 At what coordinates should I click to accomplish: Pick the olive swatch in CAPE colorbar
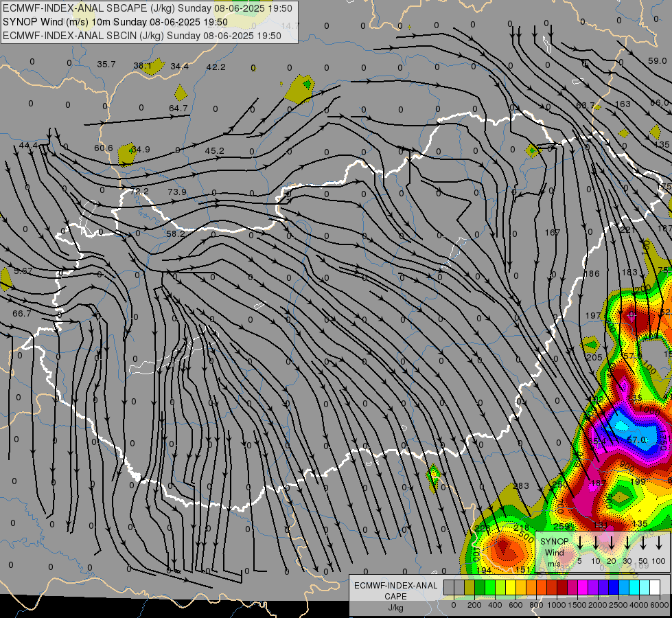pyautogui.click(x=470, y=587)
